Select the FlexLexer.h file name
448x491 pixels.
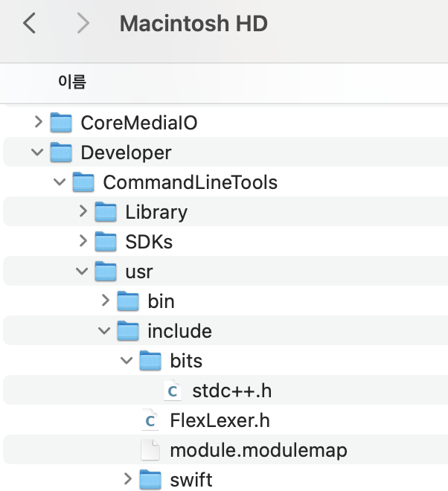tap(220, 420)
